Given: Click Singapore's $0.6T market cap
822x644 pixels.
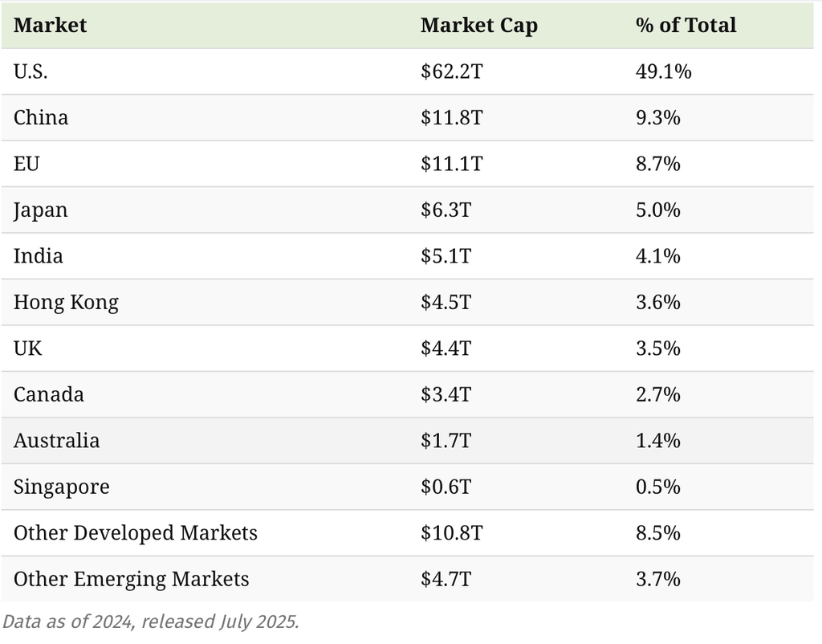Looking at the screenshot, I should tap(446, 487).
